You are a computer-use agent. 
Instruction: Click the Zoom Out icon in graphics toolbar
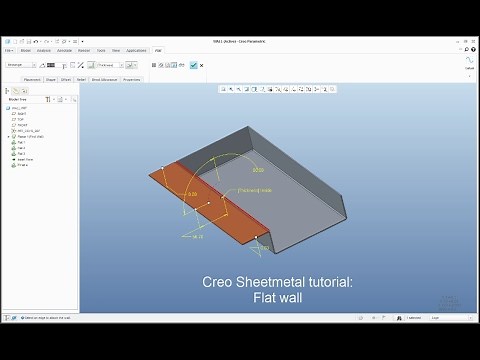pos(239,89)
